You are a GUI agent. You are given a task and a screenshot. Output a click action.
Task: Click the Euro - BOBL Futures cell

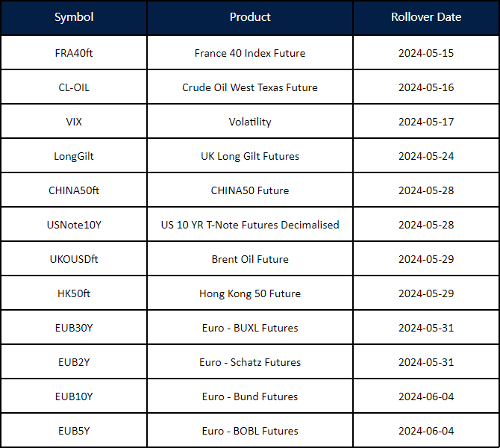click(x=250, y=431)
